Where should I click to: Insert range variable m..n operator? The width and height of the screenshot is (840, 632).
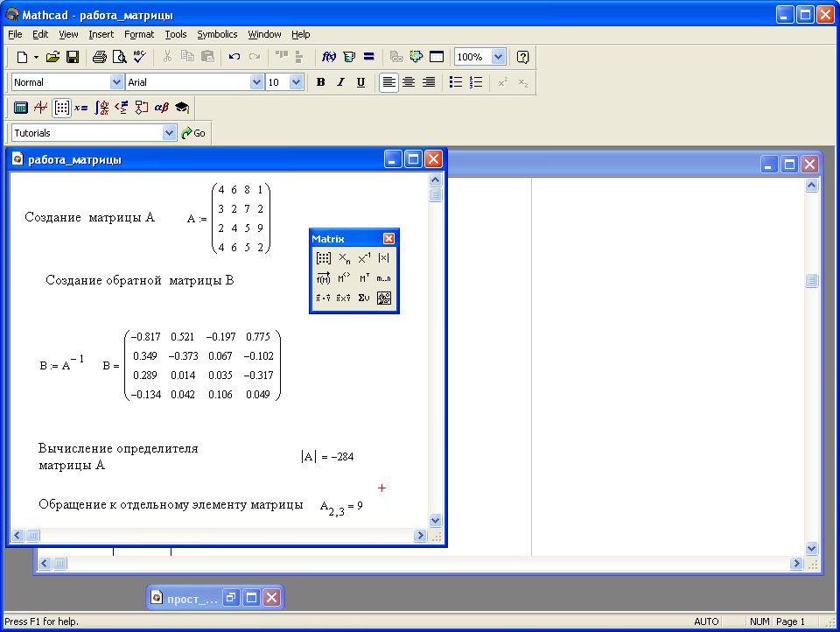[383, 278]
